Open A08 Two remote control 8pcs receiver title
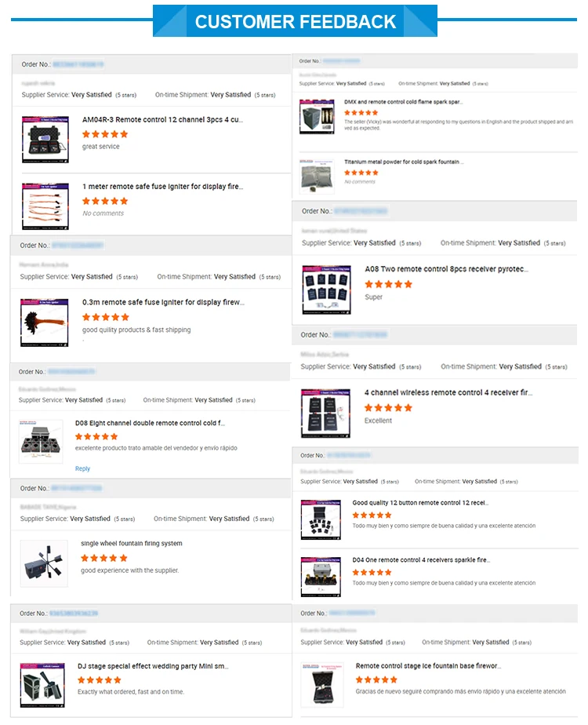The height and width of the screenshot is (725, 588). (x=446, y=268)
